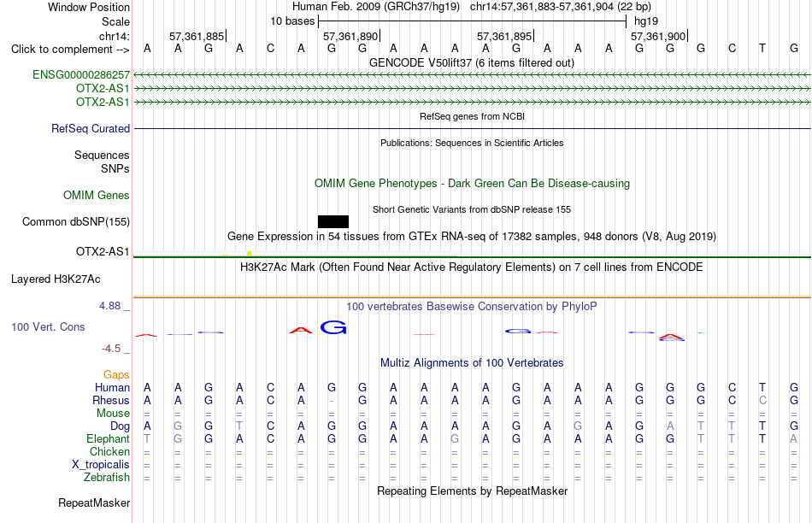Click the RefSeq genes from NCBI title
The image size is (812, 523).
[x=472, y=116]
